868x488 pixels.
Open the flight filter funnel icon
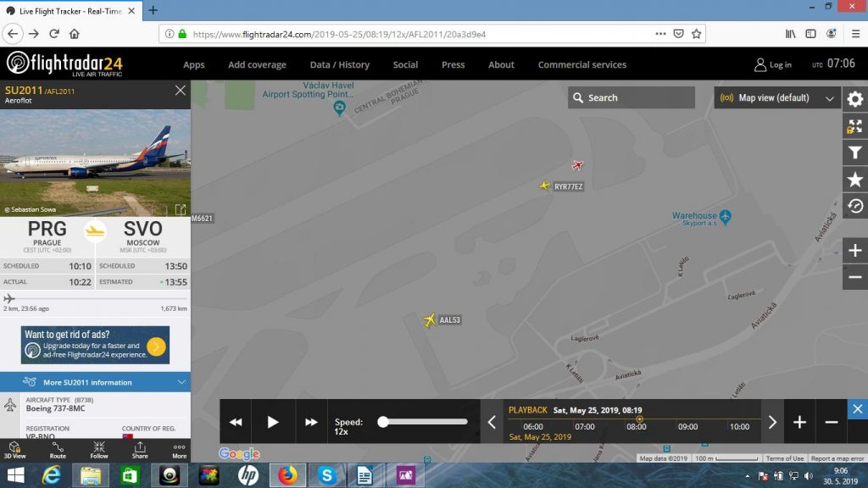[854, 152]
